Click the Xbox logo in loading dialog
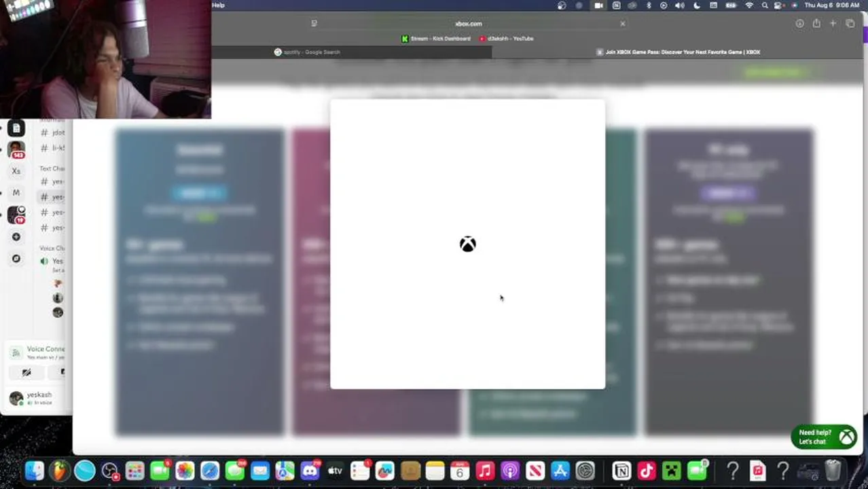Image resolution: width=868 pixels, height=489 pixels. 467,244
